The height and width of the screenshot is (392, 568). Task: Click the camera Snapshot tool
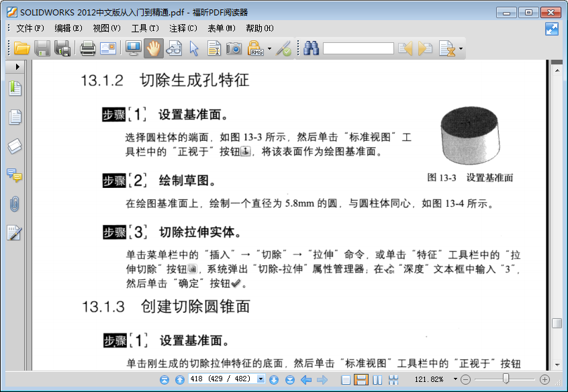(234, 48)
